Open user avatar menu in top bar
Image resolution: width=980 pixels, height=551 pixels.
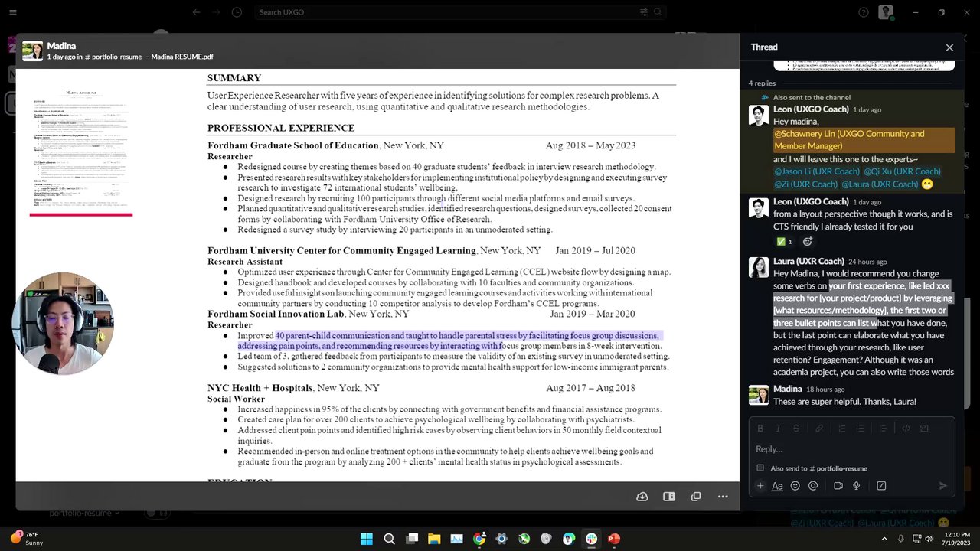point(886,12)
